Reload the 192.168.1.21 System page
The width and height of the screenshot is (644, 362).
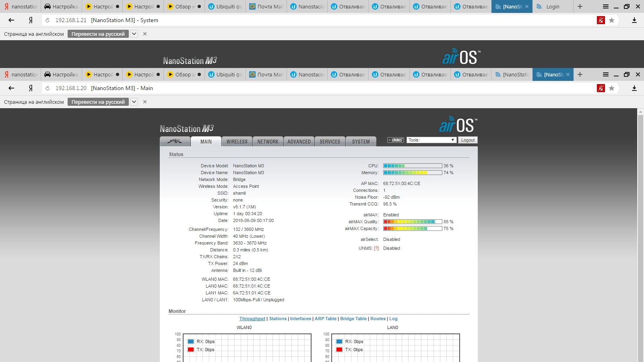pos(47,20)
